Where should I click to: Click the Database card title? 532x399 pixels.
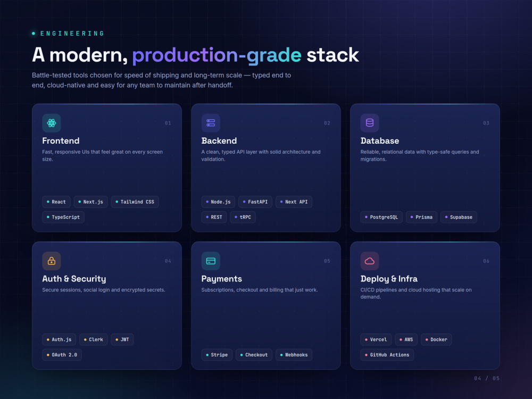(x=380, y=141)
